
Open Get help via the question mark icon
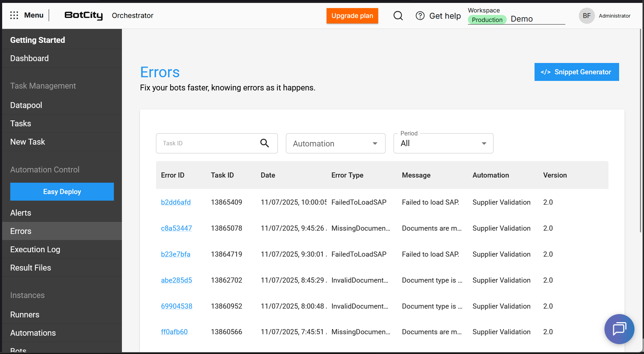pyautogui.click(x=420, y=16)
